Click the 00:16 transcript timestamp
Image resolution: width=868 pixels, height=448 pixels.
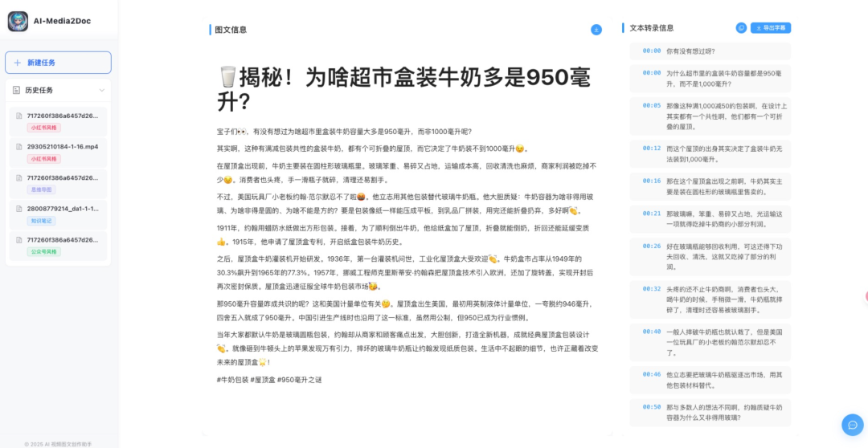[652, 181]
